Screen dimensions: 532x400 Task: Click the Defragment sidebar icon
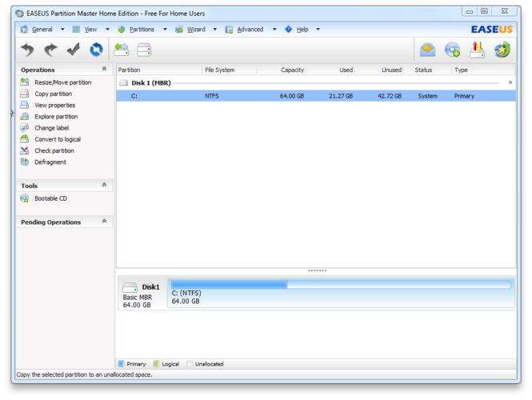(25, 162)
